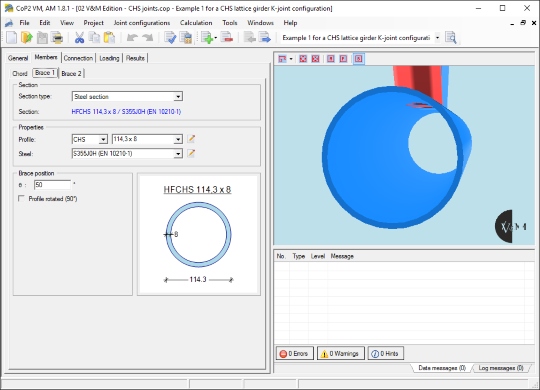Switch to the Connection tab

[78, 58]
